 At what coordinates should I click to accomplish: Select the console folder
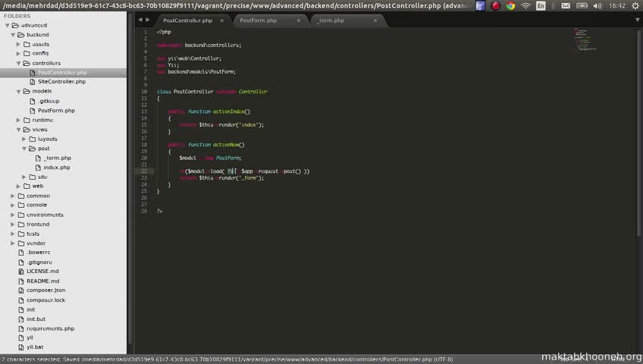[37, 205]
